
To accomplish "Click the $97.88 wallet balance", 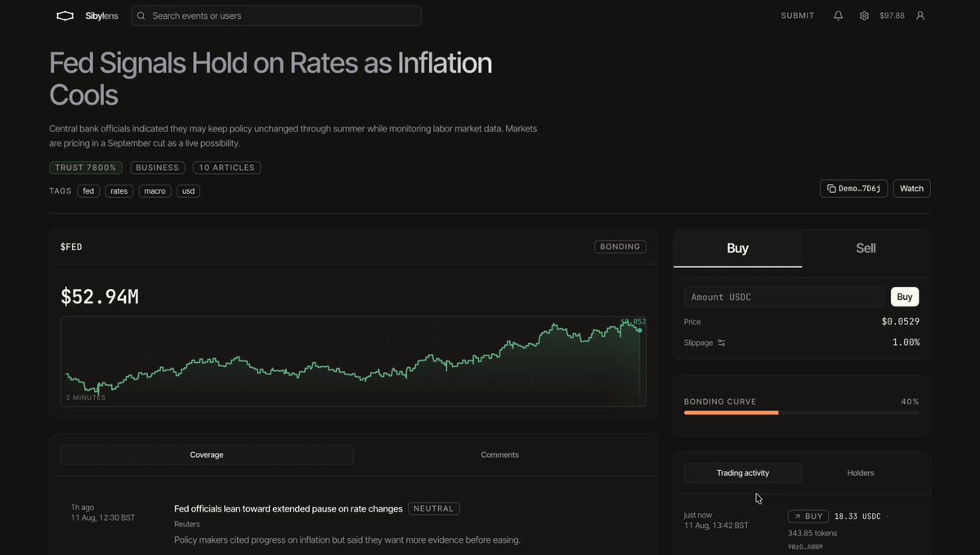I will point(892,16).
